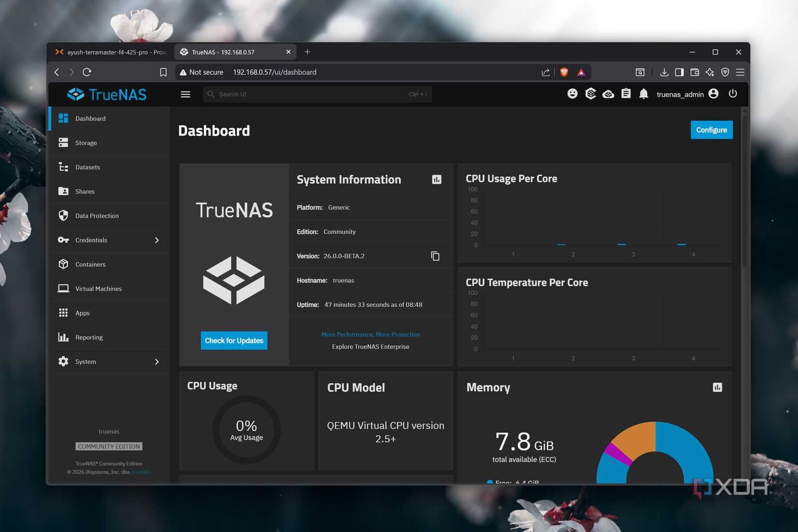Click the Configure dashboard button
Viewport: 798px width, 532px height.
711,130
